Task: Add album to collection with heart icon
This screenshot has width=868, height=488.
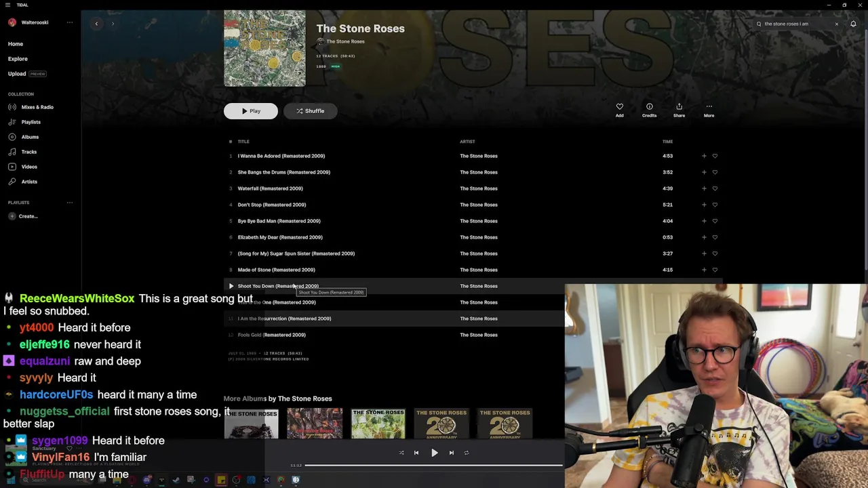Action: 619,110
